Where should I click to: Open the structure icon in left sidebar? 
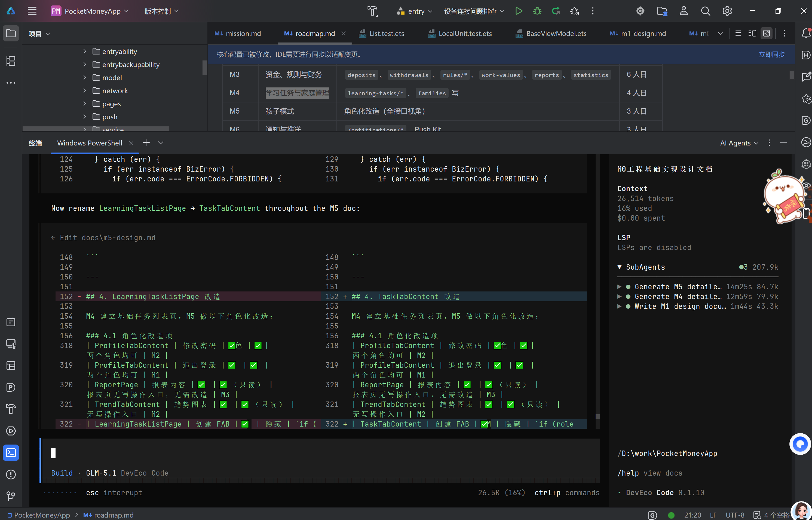coord(11,61)
